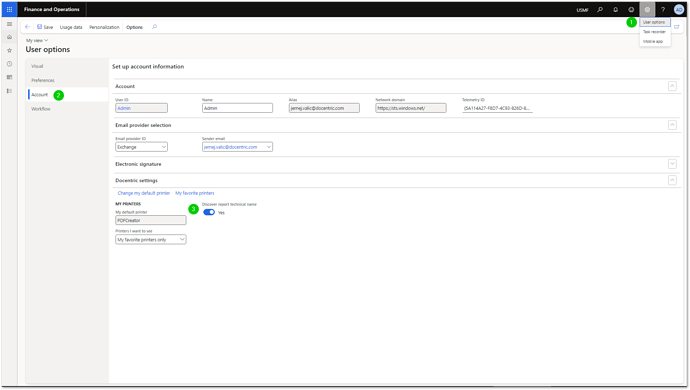The height and width of the screenshot is (390, 690).
Task: Expand the hamburger navigation pane
Action: point(9,24)
